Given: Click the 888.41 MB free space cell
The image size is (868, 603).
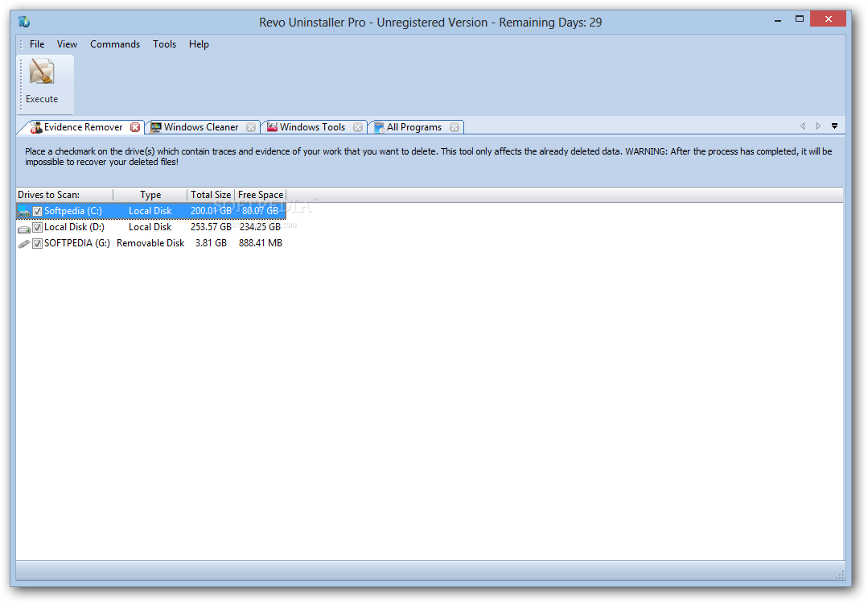Looking at the screenshot, I should pyautogui.click(x=260, y=243).
